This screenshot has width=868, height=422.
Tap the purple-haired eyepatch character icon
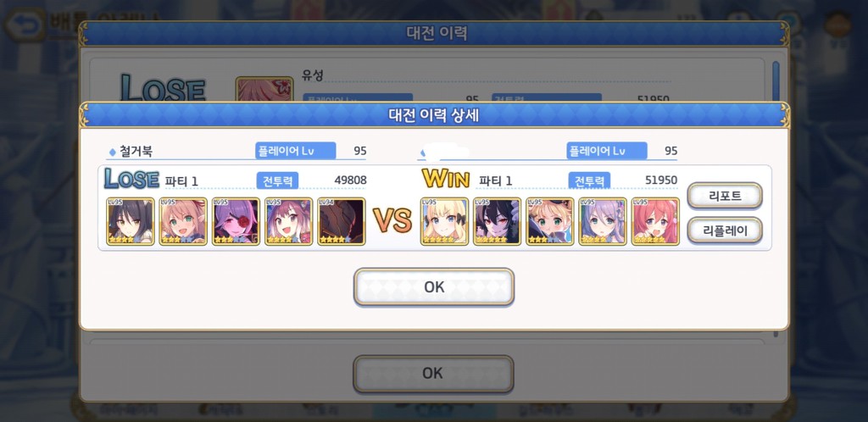(x=236, y=221)
